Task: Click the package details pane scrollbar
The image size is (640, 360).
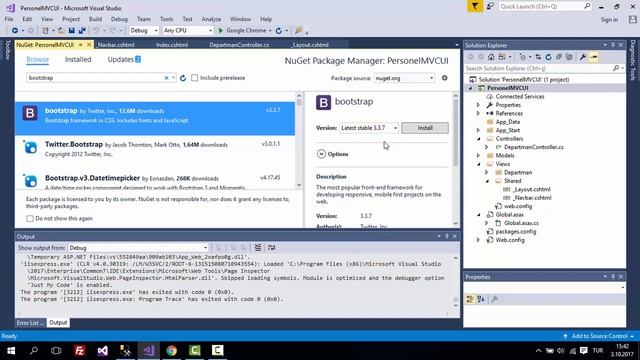Action: pyautogui.click(x=456, y=159)
